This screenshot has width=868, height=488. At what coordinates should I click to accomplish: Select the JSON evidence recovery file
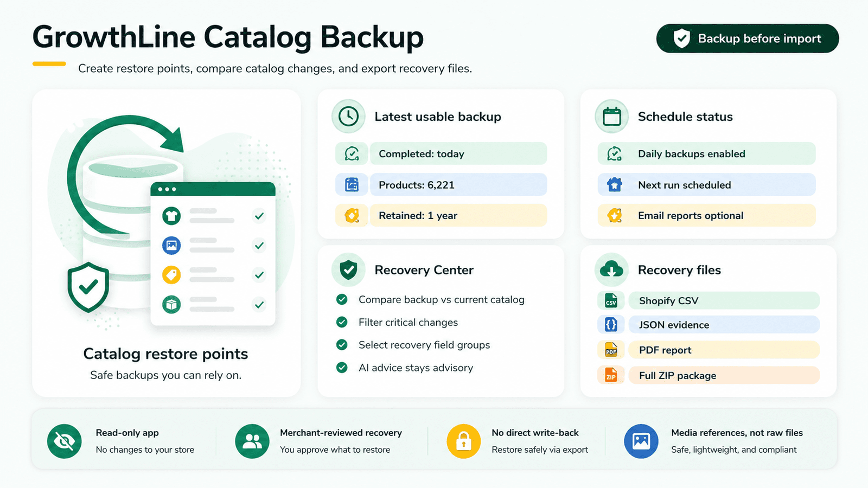pos(724,325)
